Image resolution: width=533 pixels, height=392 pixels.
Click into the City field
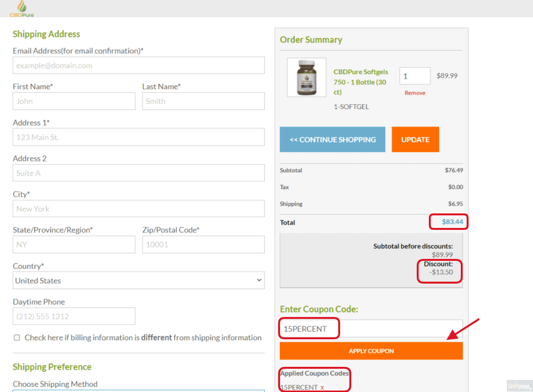139,209
